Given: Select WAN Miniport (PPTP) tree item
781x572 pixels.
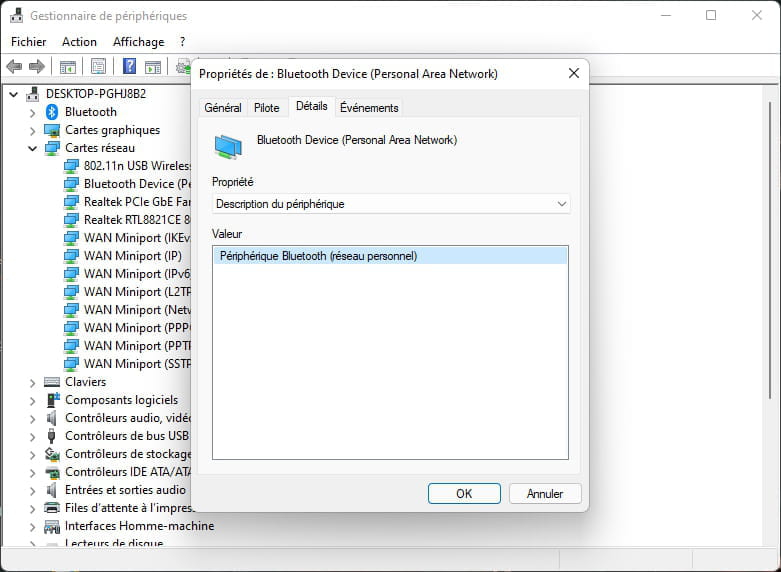Looking at the screenshot, I should 137,345.
